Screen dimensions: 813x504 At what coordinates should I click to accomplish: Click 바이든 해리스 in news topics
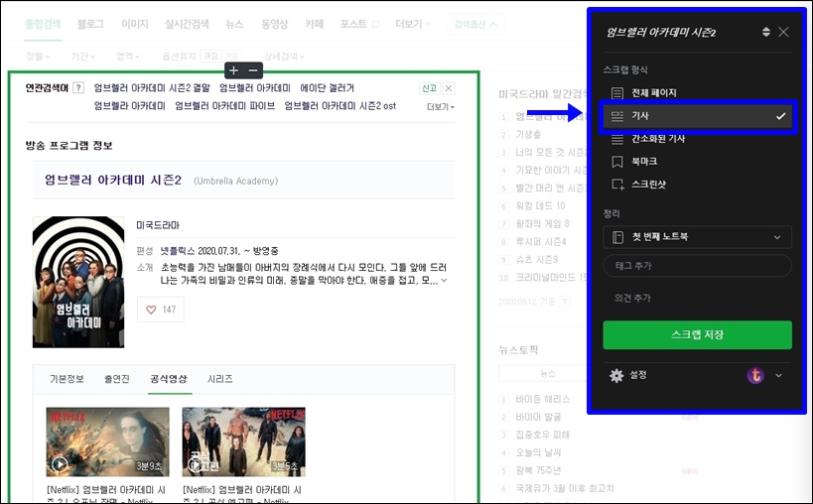[542, 399]
